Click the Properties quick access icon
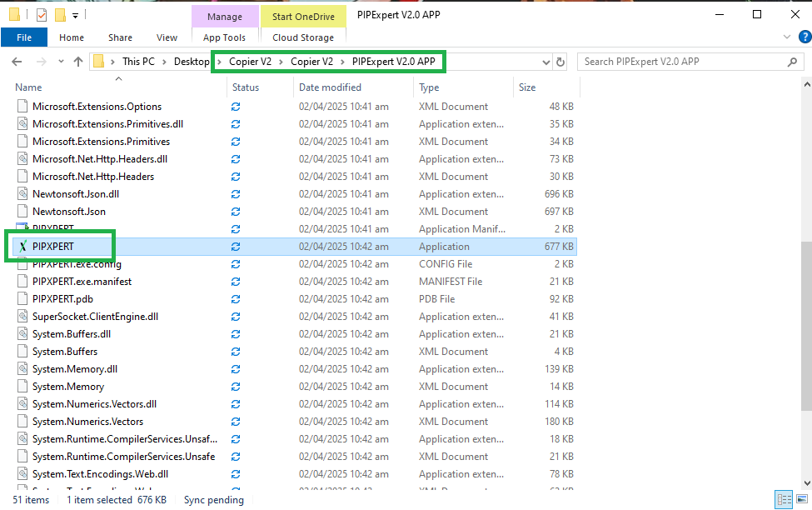Screen dimensions: 812x510 [x=42, y=15]
